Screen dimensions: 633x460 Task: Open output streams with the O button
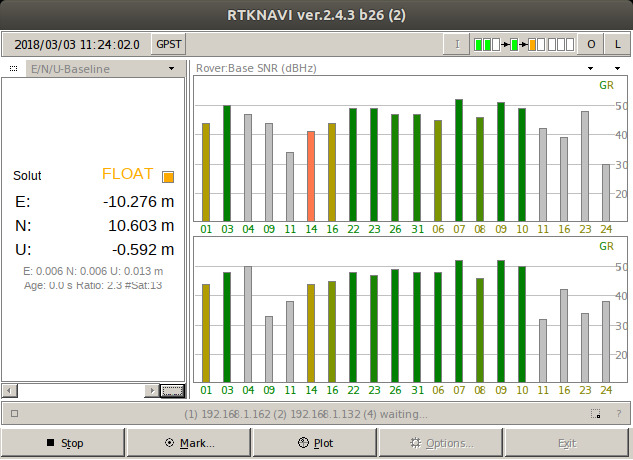click(x=591, y=44)
